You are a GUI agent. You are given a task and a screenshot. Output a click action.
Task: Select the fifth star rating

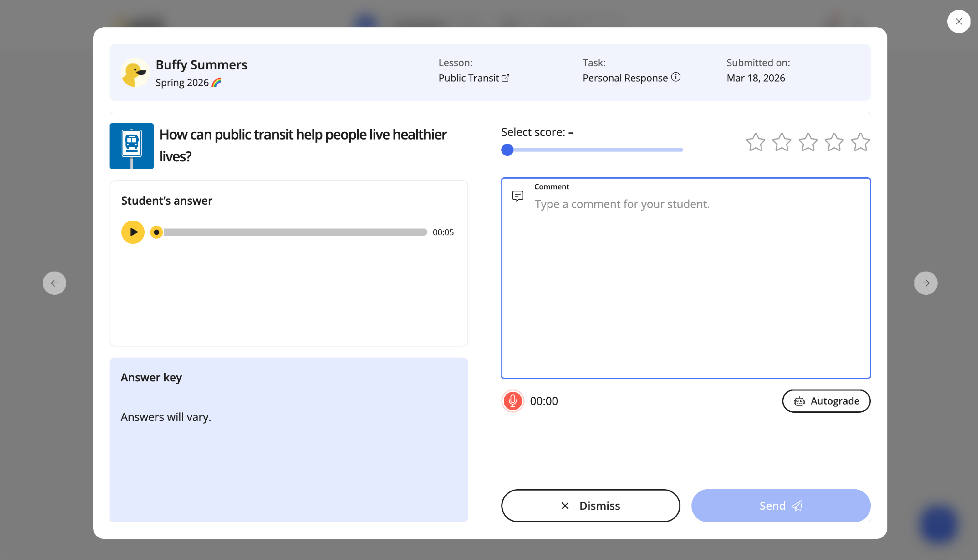click(x=860, y=142)
